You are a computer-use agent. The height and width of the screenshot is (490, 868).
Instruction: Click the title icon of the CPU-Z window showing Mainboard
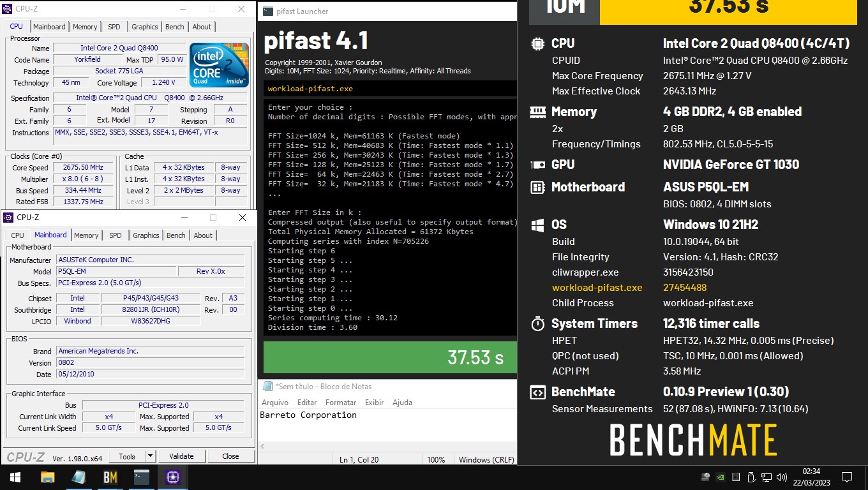click(x=8, y=218)
